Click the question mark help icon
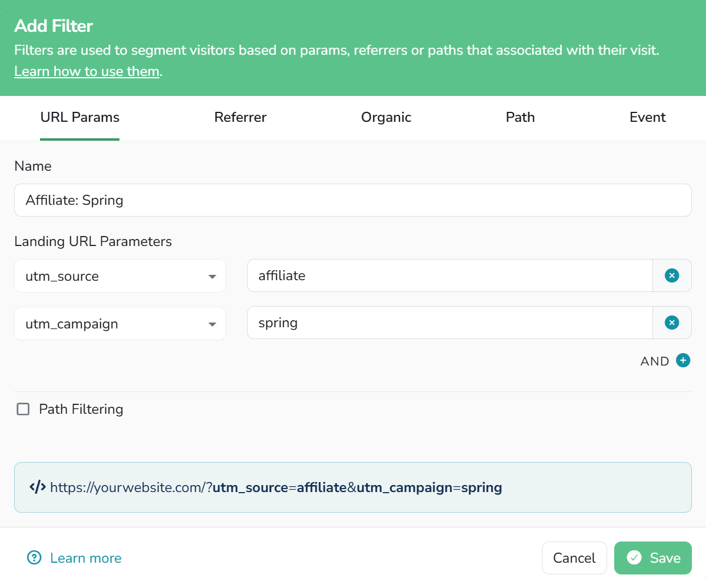706x588 pixels. tap(35, 558)
